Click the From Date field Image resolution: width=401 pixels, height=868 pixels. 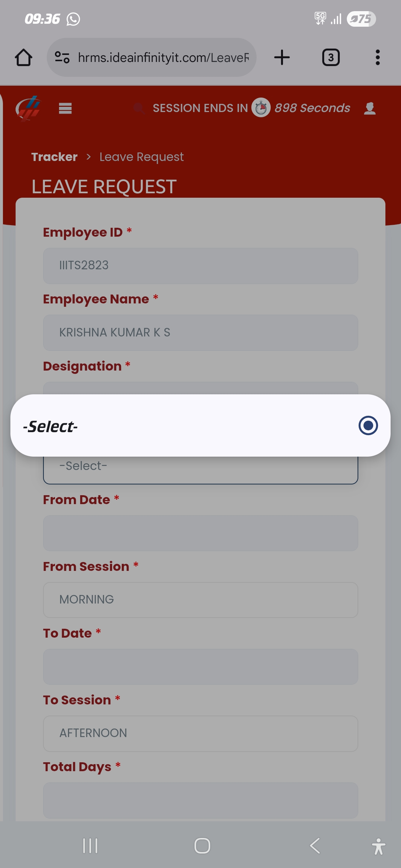coord(200,533)
